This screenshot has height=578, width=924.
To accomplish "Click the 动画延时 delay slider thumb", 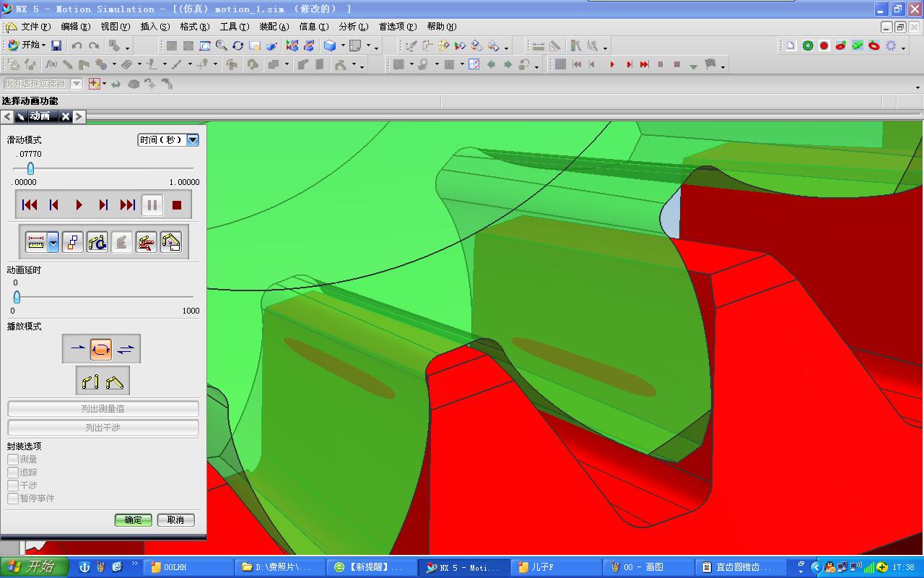I will click(x=17, y=297).
